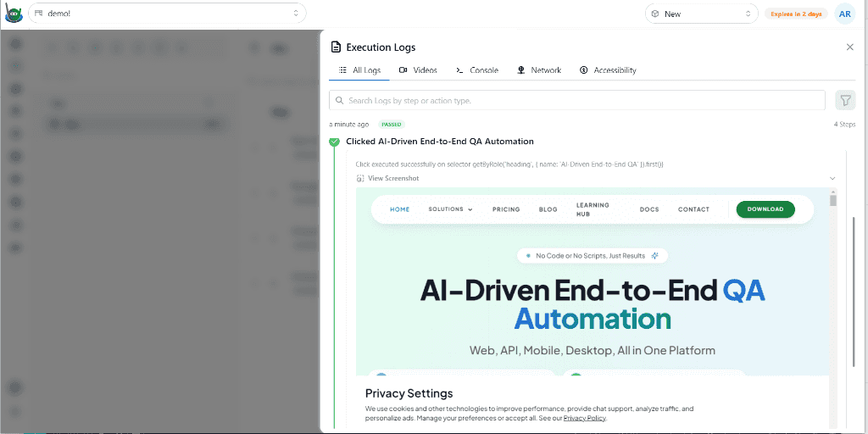Open the View Screenshot link
868x434 pixels.
(387, 178)
